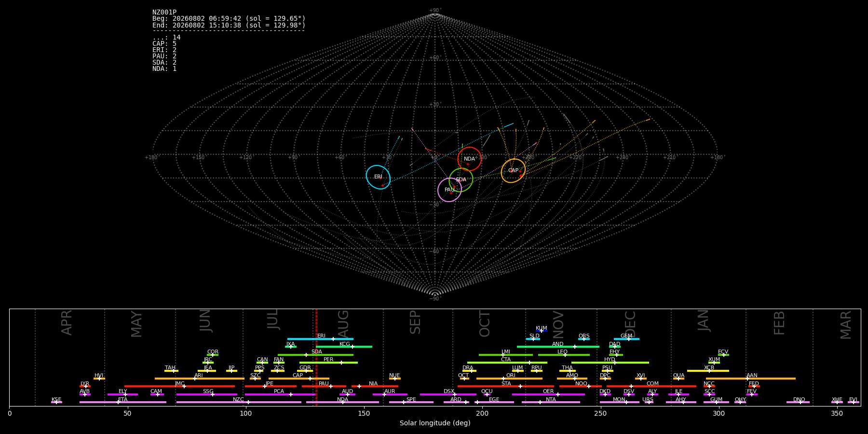Click the KSE shower label in timeline

56,400
